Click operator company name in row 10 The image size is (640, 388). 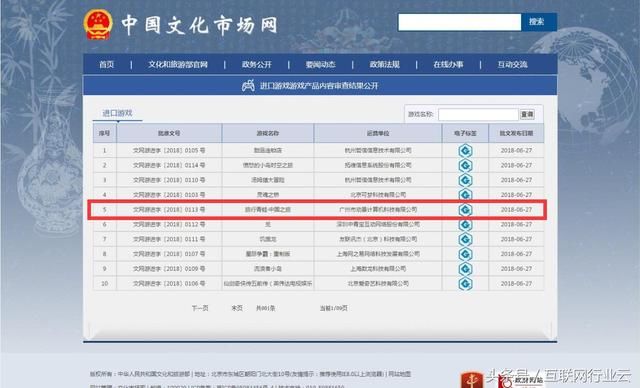coord(378,283)
